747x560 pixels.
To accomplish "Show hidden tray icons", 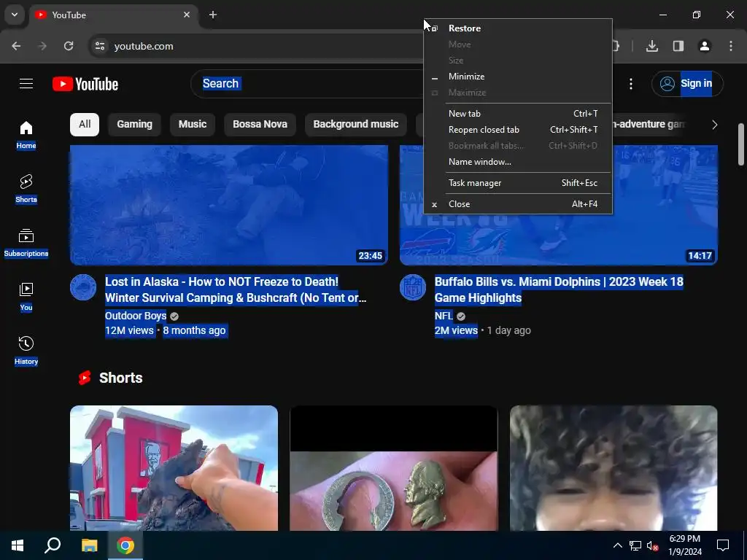I will [617, 545].
